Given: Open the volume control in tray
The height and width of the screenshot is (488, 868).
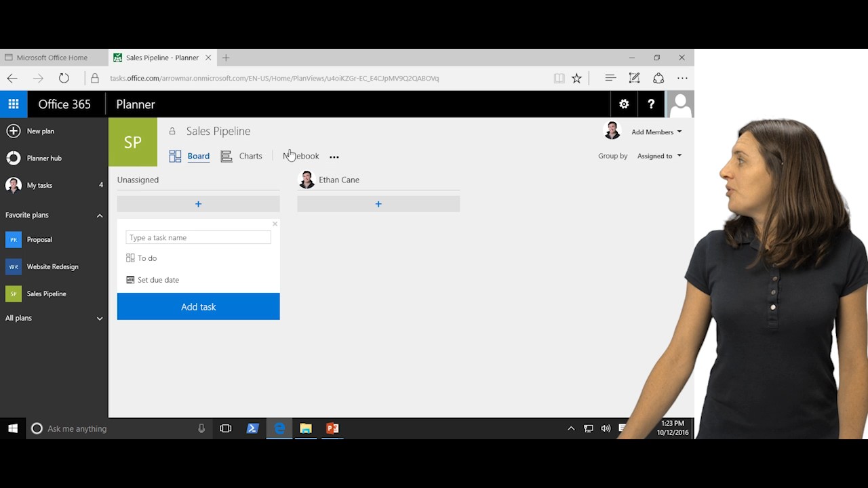Looking at the screenshot, I should point(606,428).
